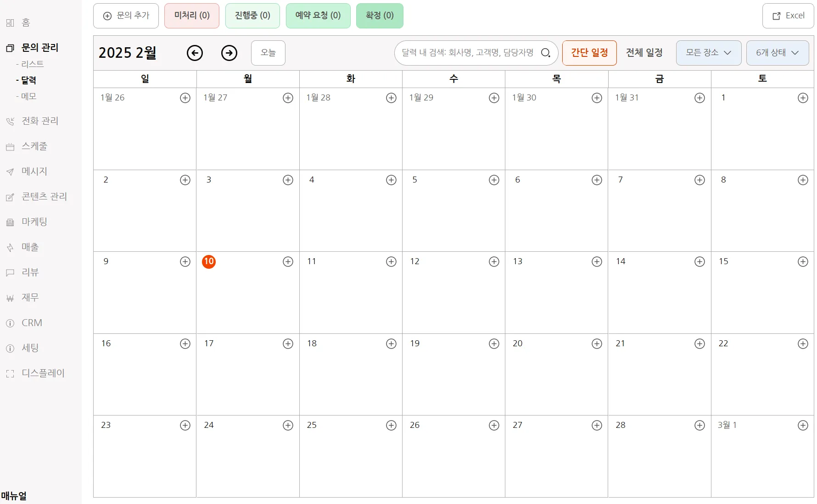
Task: Add an inquiry on February 10
Action: (x=288, y=261)
